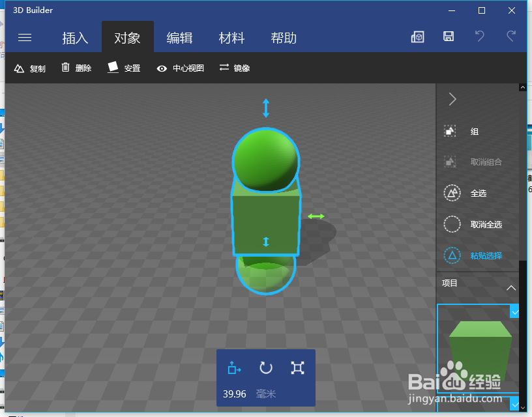Toggle the second item's checkbox
The height and width of the screenshot is (417, 532).
tap(514, 404)
